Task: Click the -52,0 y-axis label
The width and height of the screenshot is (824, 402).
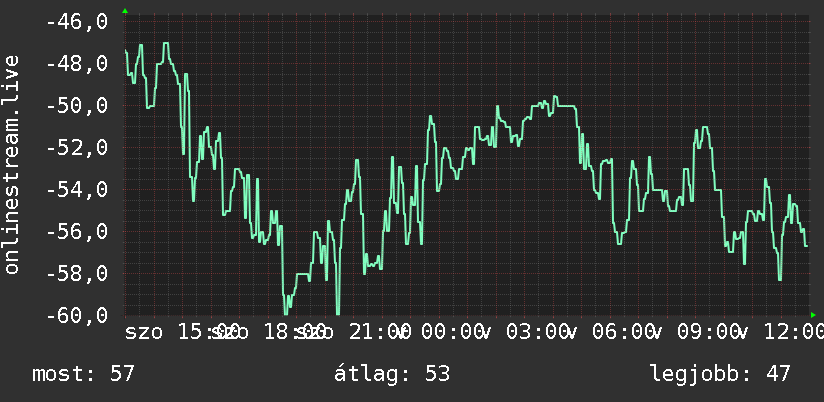Action: click(x=77, y=148)
